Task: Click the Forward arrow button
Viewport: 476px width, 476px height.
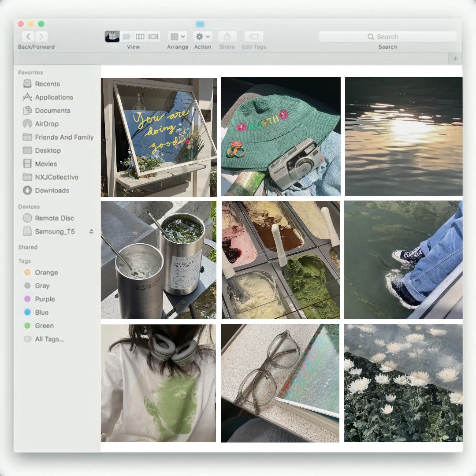Action: pos(41,37)
